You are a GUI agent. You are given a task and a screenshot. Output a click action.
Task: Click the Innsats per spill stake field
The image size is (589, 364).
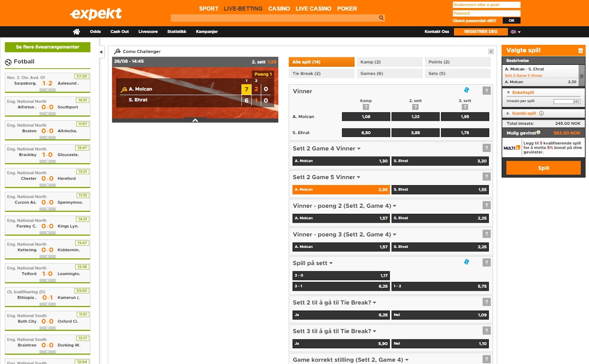[x=567, y=102]
